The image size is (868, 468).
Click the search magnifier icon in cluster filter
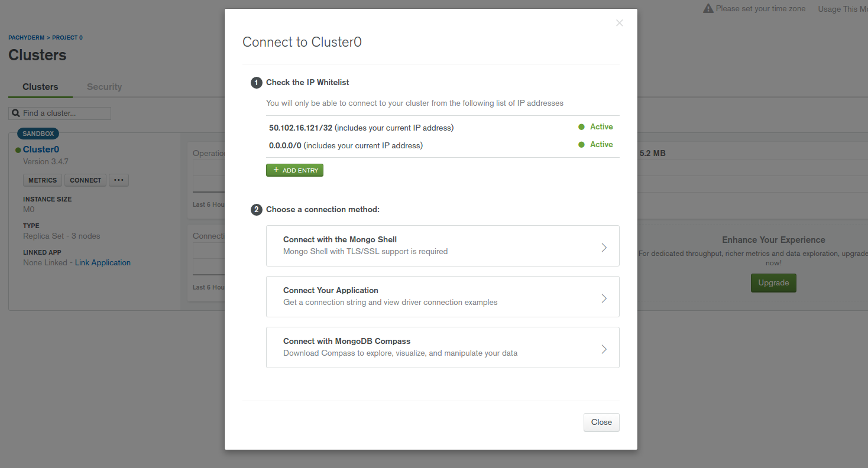(16, 113)
